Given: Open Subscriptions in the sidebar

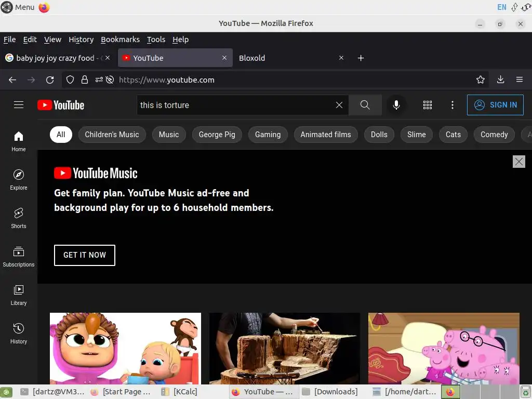Looking at the screenshot, I should 19,257.
